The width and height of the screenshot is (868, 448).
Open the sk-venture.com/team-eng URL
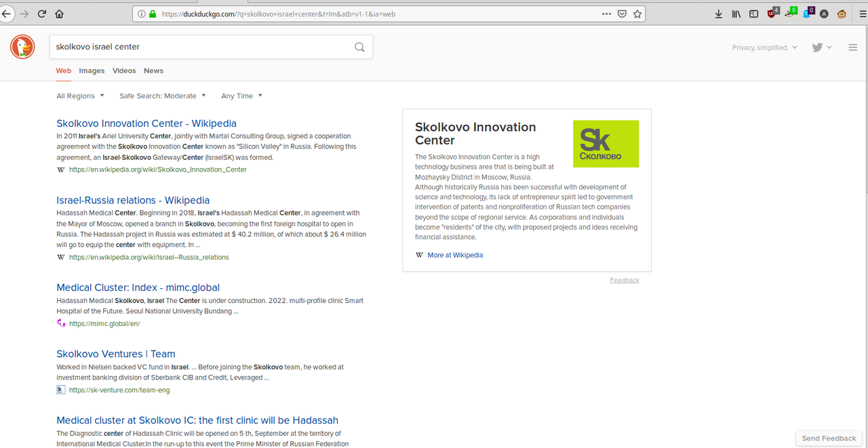pos(119,390)
